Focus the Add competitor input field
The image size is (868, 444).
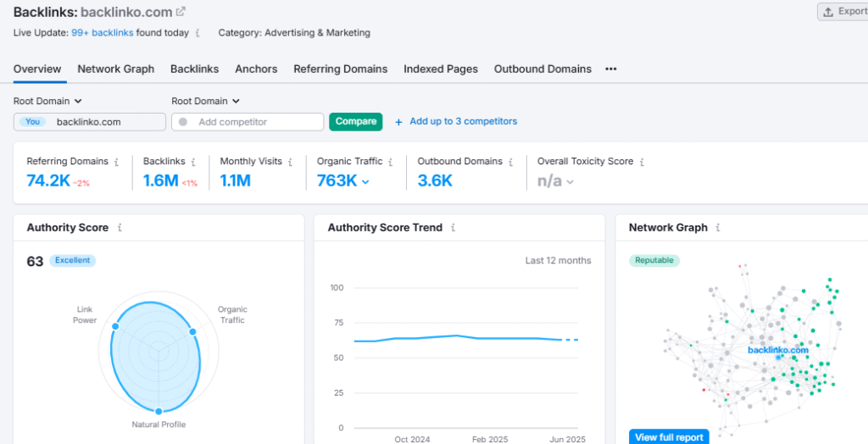tap(248, 122)
